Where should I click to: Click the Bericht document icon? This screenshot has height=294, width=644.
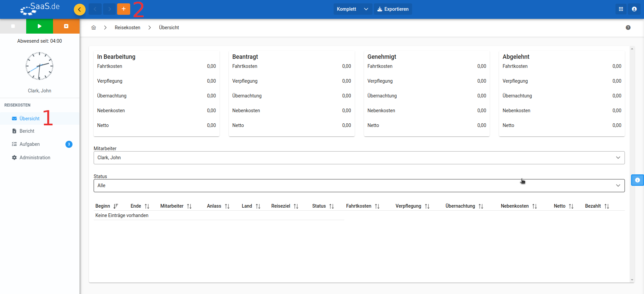click(x=14, y=131)
